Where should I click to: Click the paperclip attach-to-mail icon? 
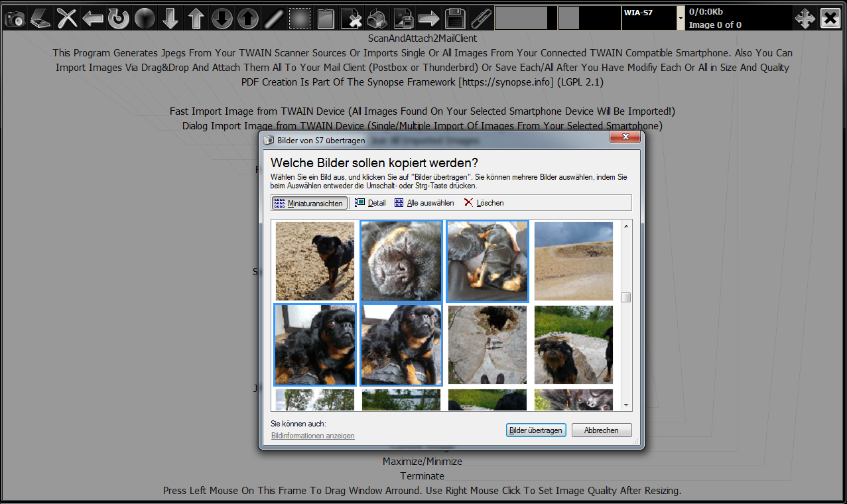coord(480,19)
